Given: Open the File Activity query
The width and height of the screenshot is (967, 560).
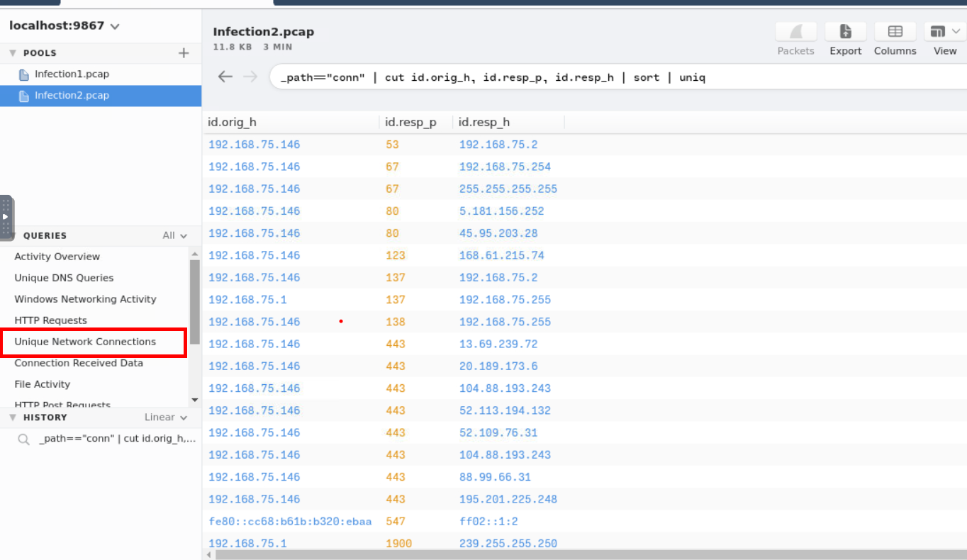Looking at the screenshot, I should 43,384.
